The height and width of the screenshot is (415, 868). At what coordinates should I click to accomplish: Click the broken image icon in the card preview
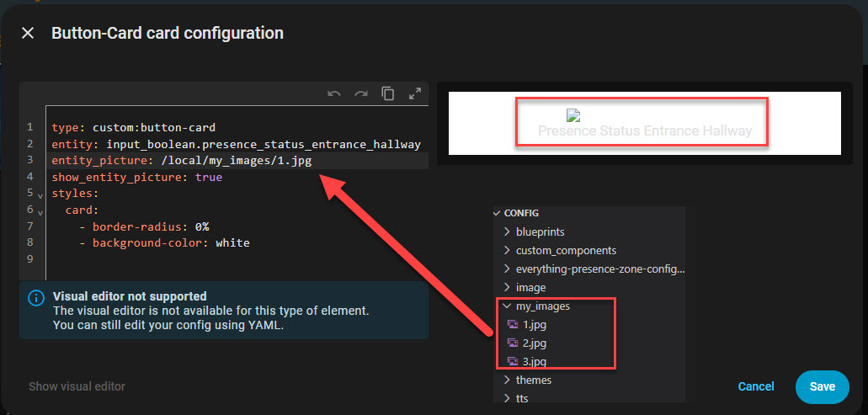pos(574,116)
